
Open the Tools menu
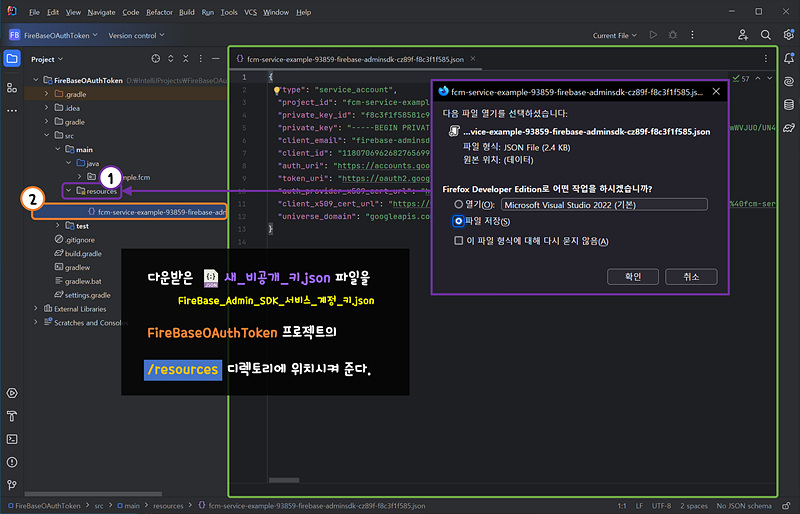(229, 12)
